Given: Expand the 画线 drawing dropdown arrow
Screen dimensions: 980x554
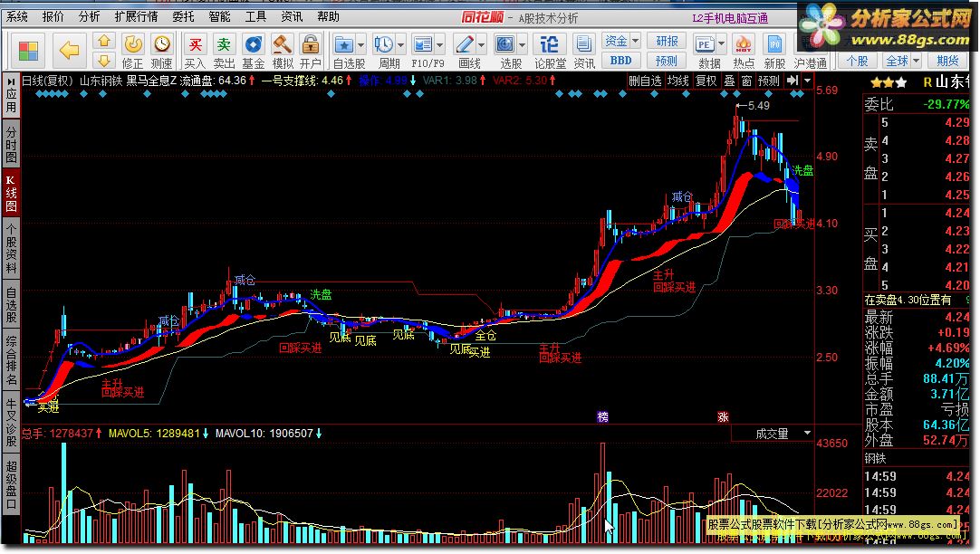Looking at the screenshot, I should pyautogui.click(x=481, y=45).
